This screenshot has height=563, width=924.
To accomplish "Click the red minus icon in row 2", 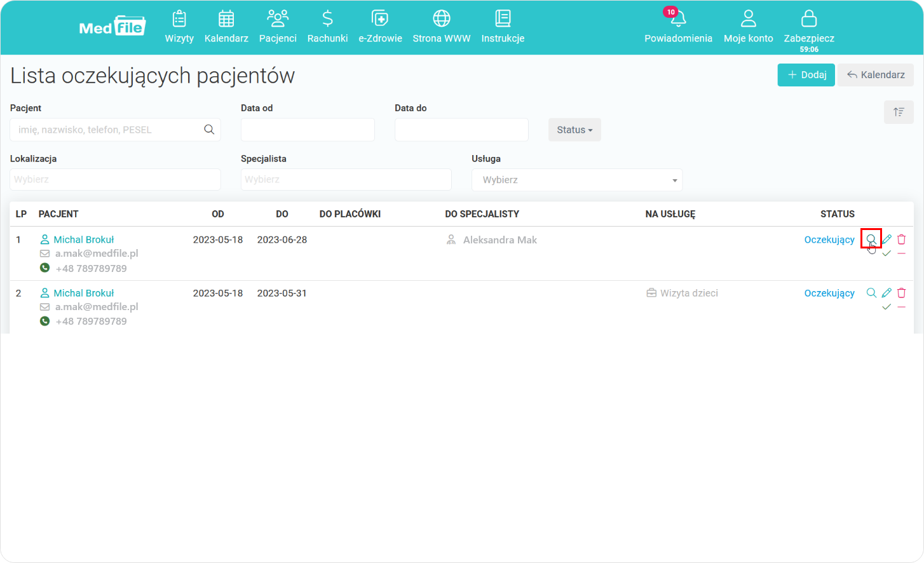I will click(x=901, y=307).
